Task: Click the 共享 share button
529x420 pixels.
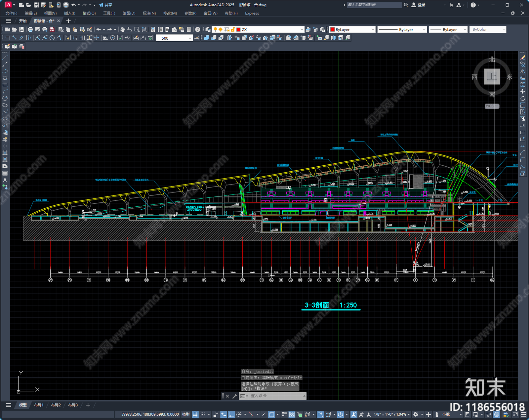Action: point(105,5)
